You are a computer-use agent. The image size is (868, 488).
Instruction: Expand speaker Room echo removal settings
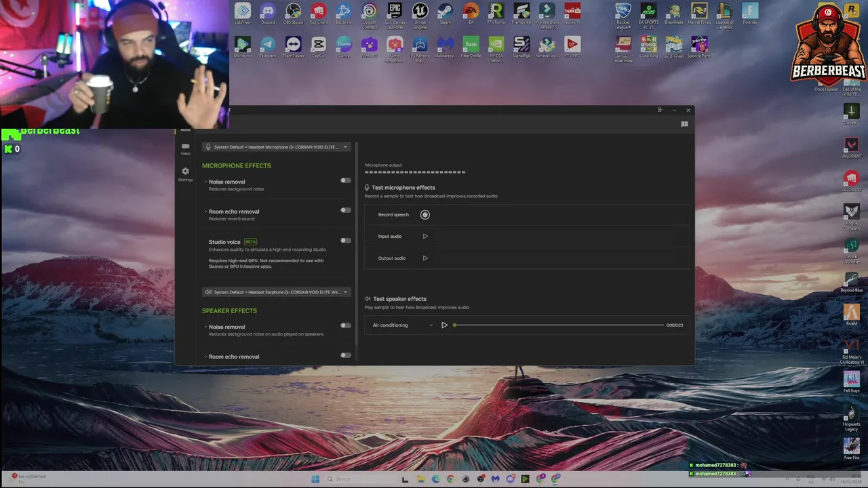click(x=205, y=356)
